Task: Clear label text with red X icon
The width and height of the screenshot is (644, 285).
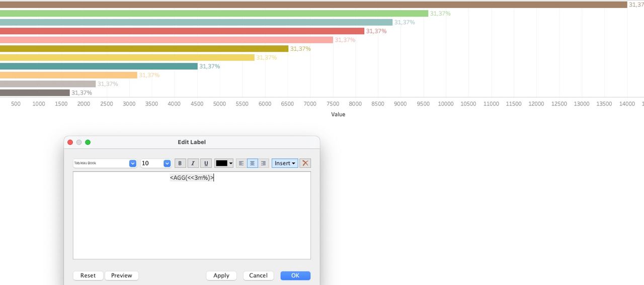Action: (x=305, y=163)
